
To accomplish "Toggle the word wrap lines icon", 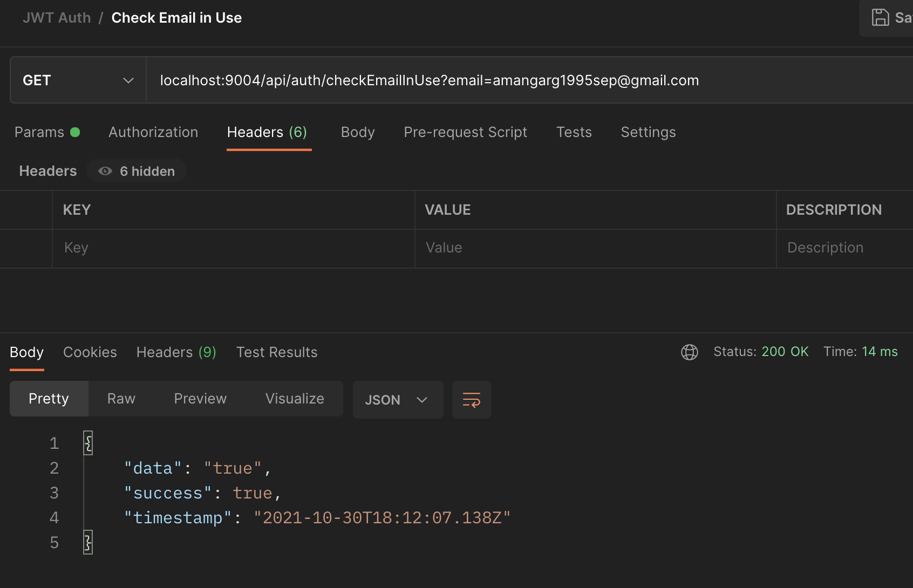I will pyautogui.click(x=471, y=400).
